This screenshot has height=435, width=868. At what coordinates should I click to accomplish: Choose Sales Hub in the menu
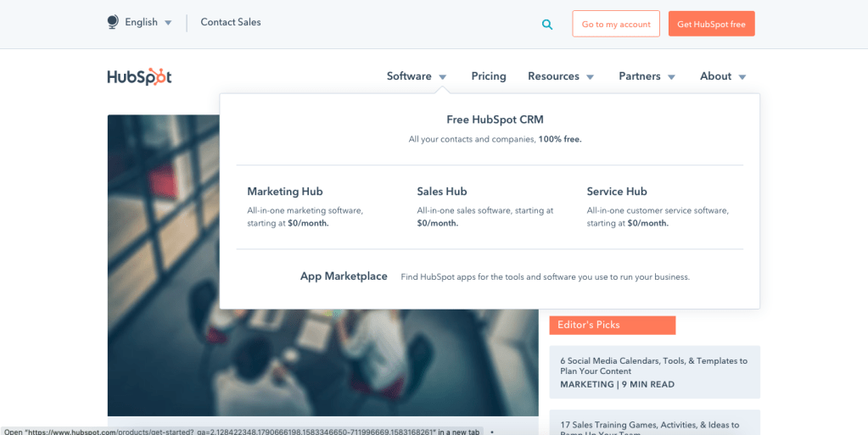[442, 192]
